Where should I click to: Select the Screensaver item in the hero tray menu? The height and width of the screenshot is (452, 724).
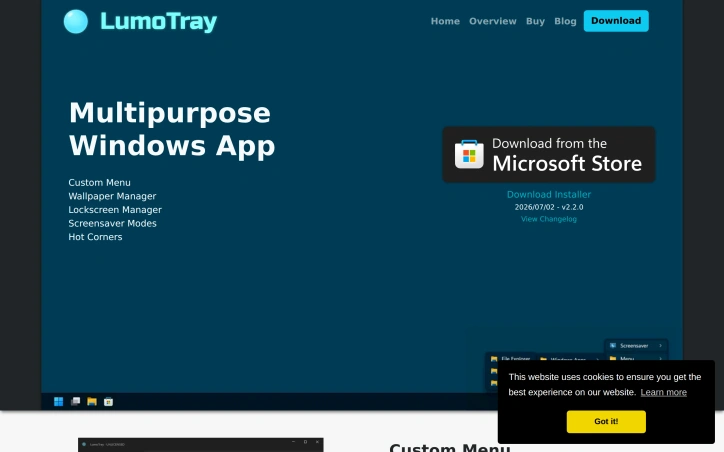[636, 345]
